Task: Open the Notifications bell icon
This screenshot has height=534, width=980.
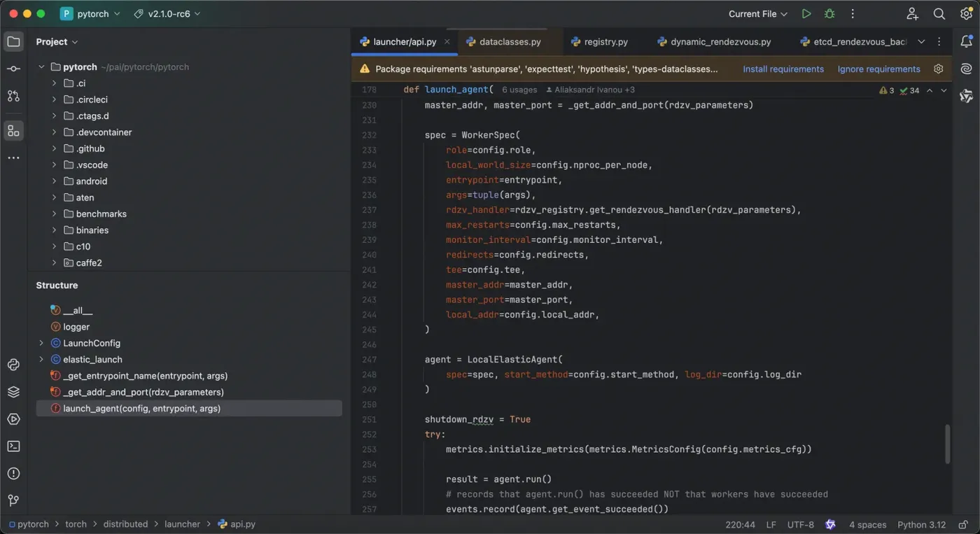Action: [966, 42]
